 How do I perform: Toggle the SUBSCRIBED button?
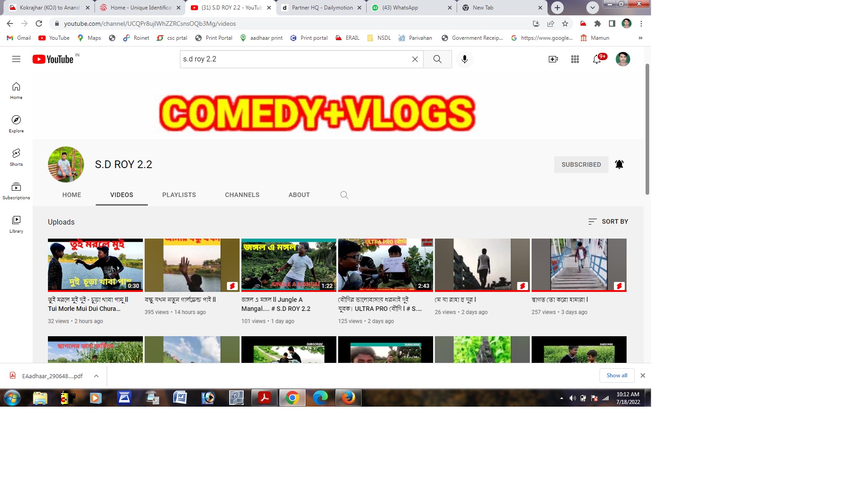click(581, 164)
